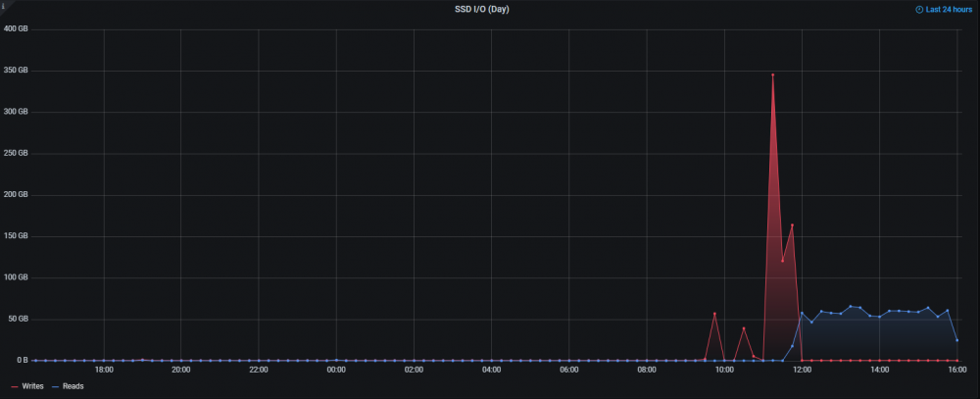Click the 20:00 time axis label
Screen dimensions: 980x399
pos(181,371)
